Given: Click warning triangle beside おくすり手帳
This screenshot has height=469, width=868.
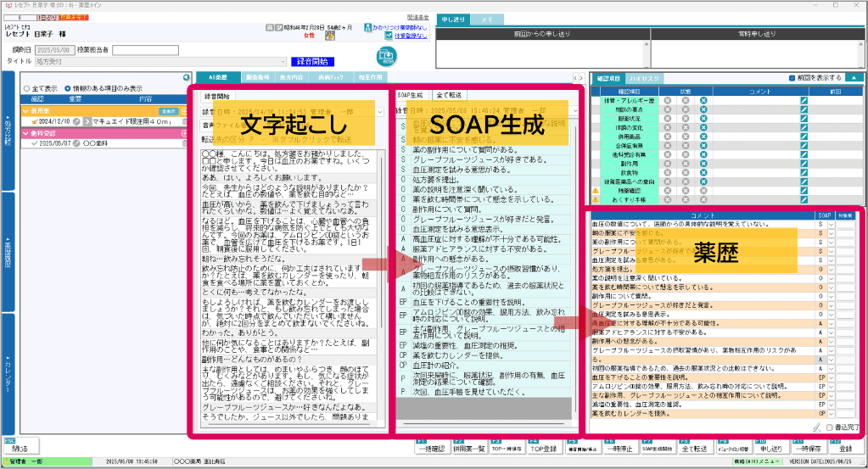Looking at the screenshot, I should [596, 199].
